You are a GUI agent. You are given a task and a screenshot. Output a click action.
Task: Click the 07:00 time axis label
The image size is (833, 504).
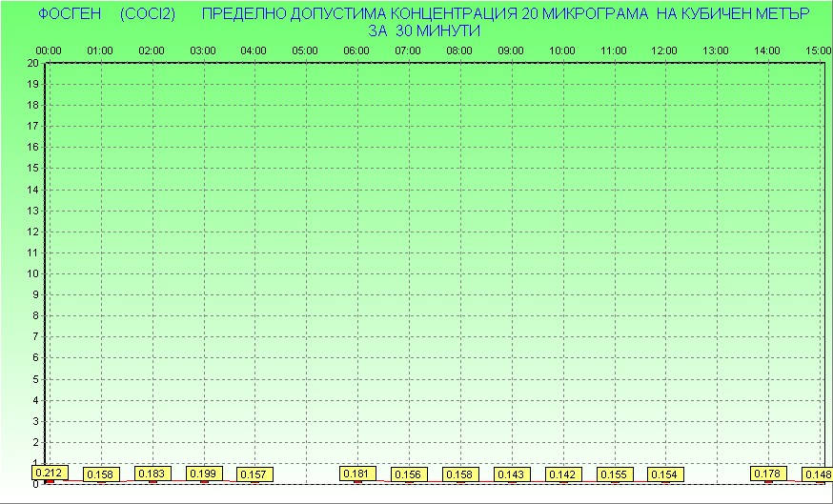tap(408, 50)
